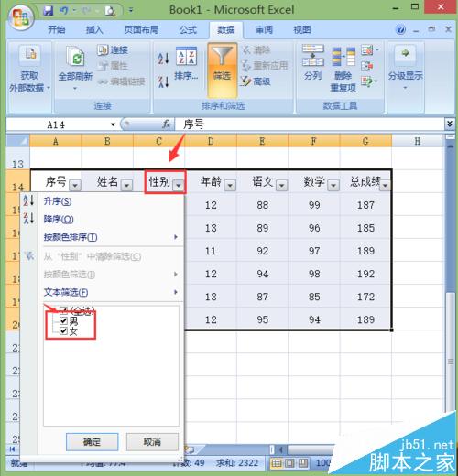Expand the formula bar

pyautogui.click(x=450, y=124)
